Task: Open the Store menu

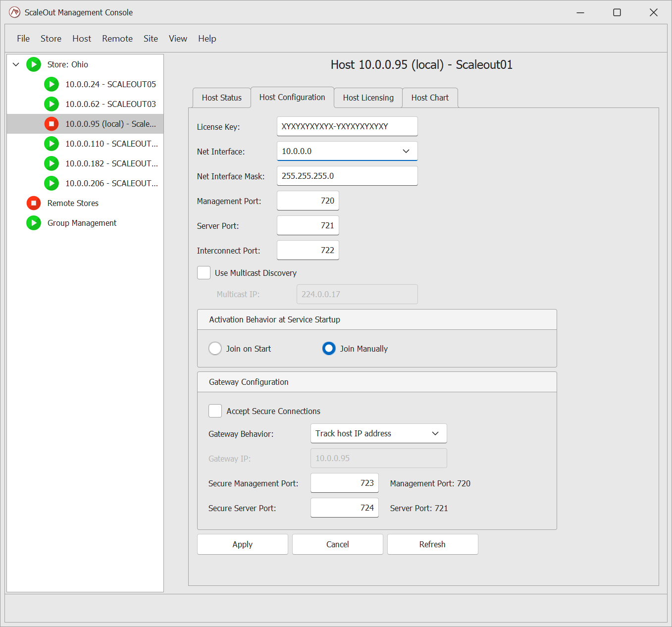Action: pyautogui.click(x=51, y=39)
